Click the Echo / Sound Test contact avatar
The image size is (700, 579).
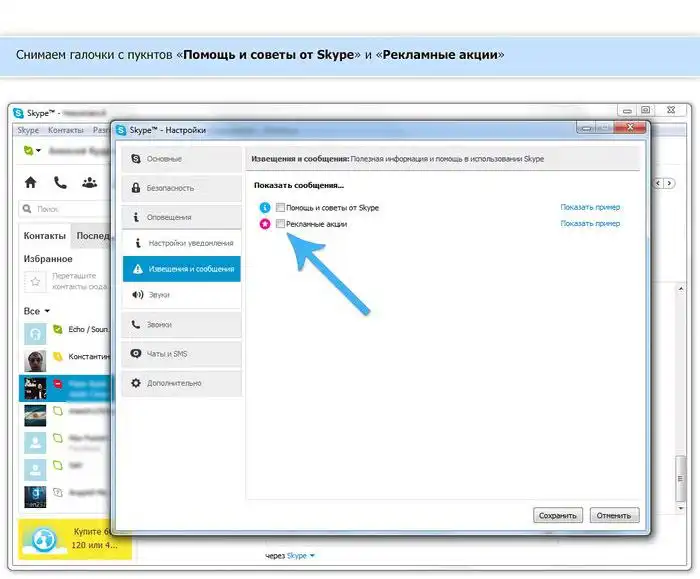point(35,331)
